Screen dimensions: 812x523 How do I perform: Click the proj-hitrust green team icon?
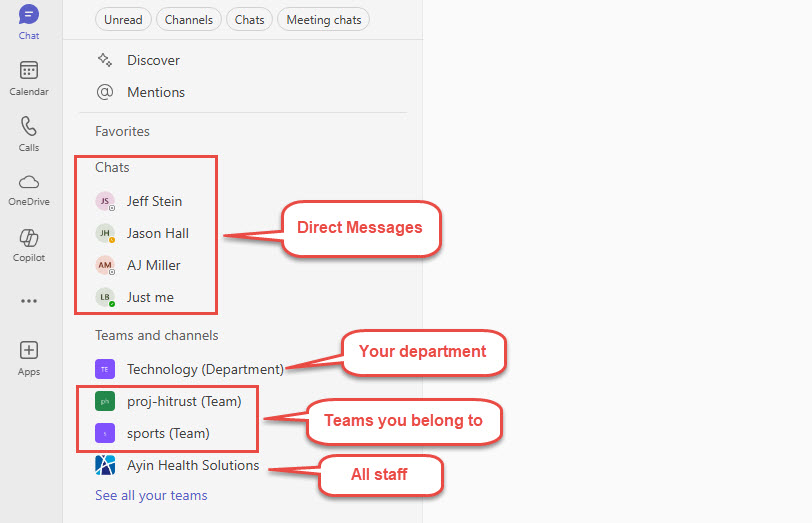(105, 401)
